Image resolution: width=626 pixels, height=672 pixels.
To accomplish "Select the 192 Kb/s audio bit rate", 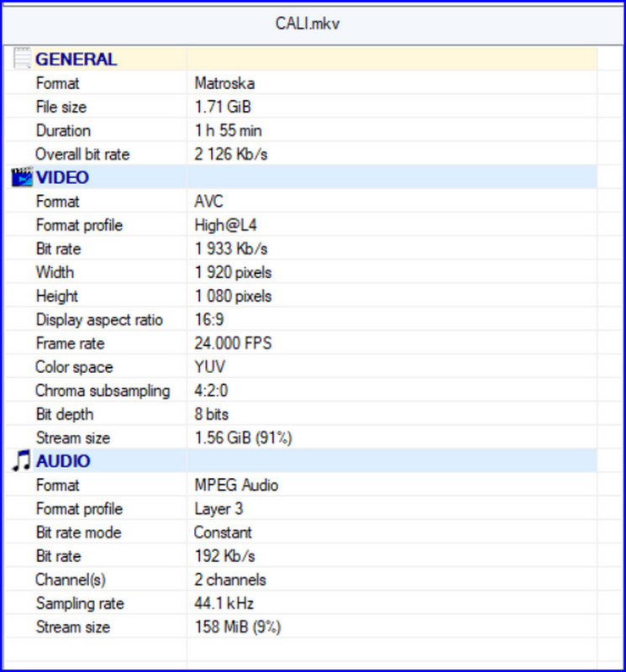I will [224, 556].
